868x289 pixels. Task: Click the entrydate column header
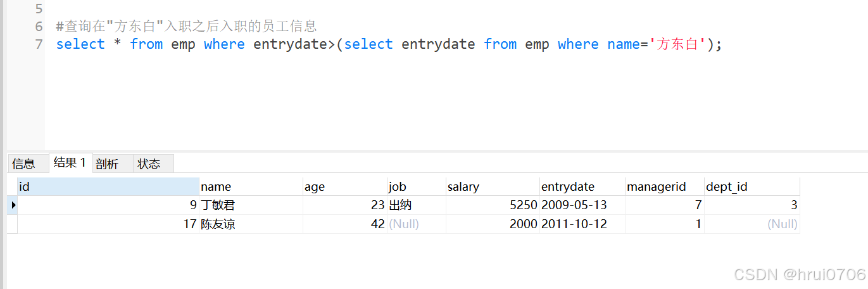click(582, 186)
